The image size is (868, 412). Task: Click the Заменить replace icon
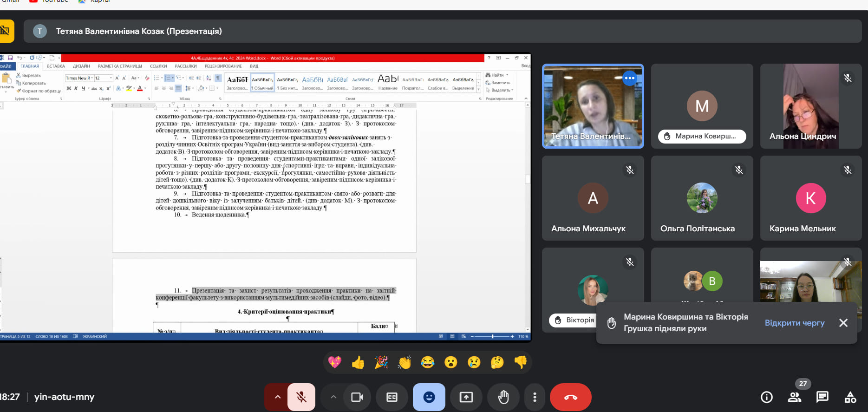tap(498, 83)
